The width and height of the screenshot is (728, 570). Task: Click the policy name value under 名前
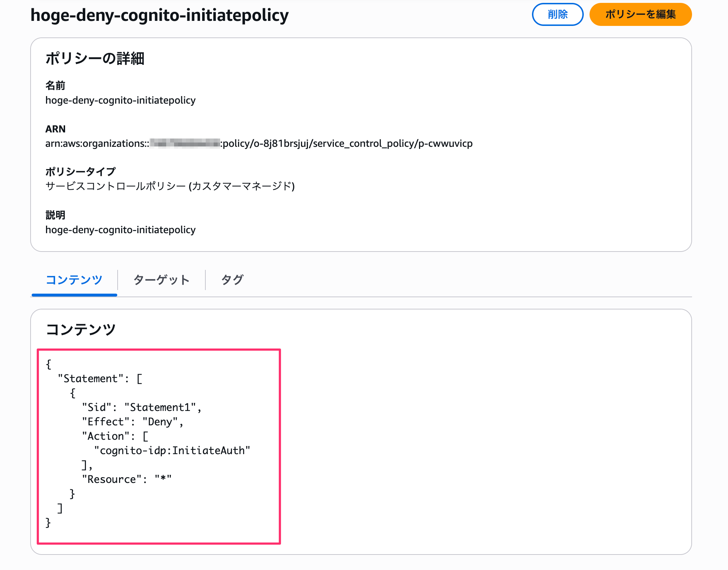[120, 100]
